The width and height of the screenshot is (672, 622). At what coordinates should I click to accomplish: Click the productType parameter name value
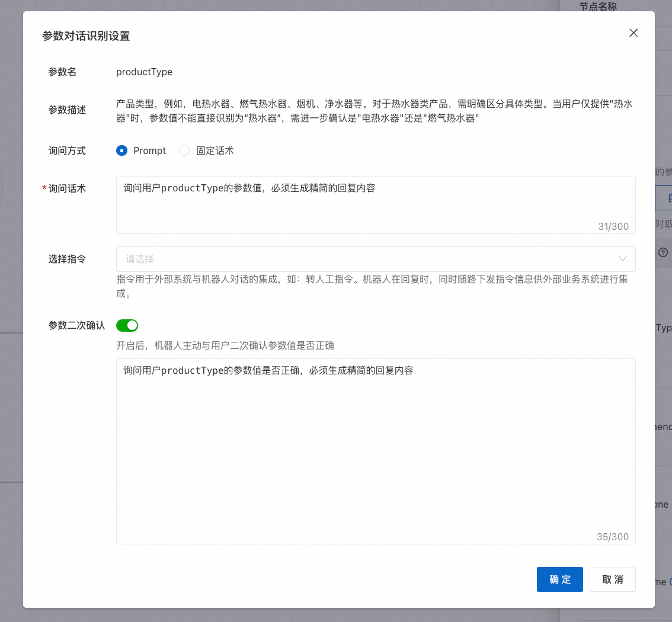tap(145, 72)
